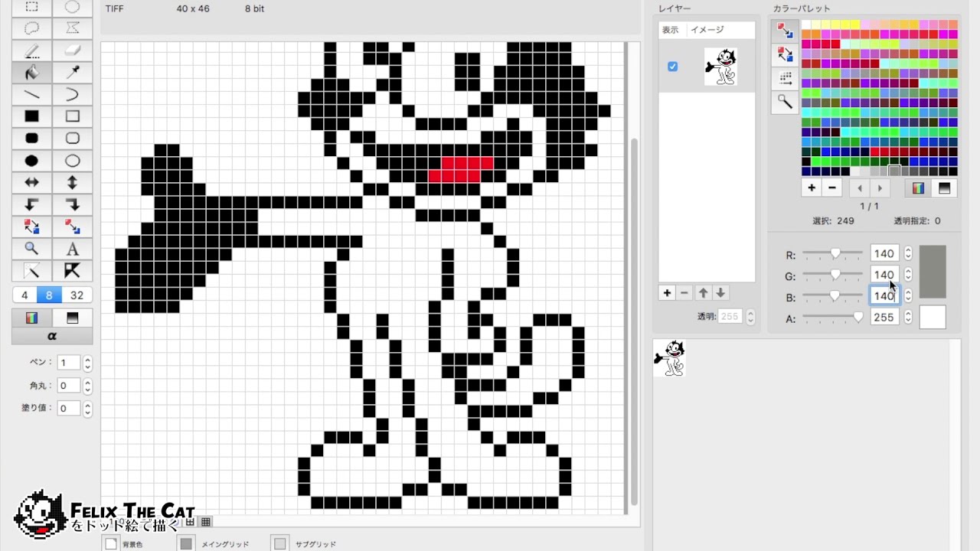Select the filled rounded rectangle tool
The height and width of the screenshot is (551, 980).
coord(31,139)
